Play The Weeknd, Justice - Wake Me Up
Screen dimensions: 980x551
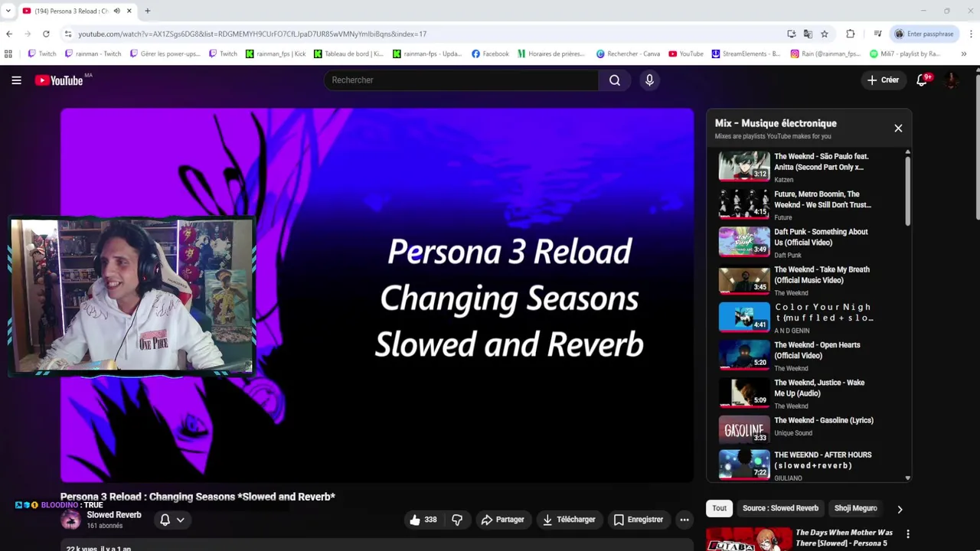click(819, 388)
